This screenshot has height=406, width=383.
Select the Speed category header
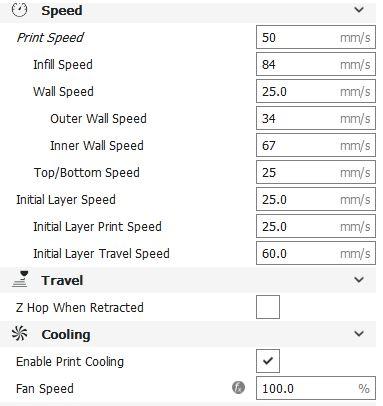(188, 11)
